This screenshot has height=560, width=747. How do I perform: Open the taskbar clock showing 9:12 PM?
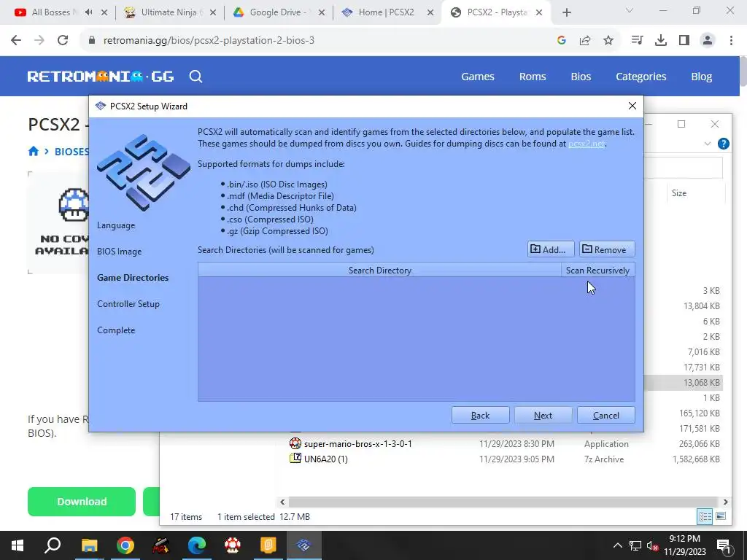point(684,545)
